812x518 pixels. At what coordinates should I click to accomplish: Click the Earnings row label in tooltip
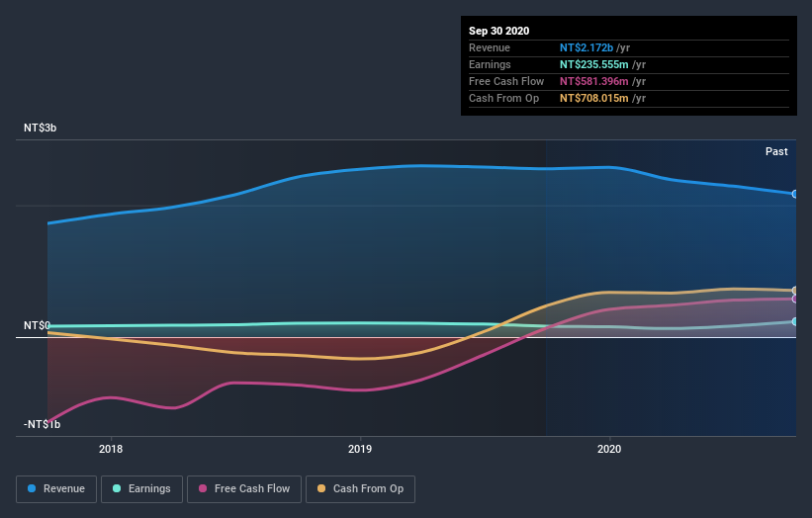click(490, 64)
